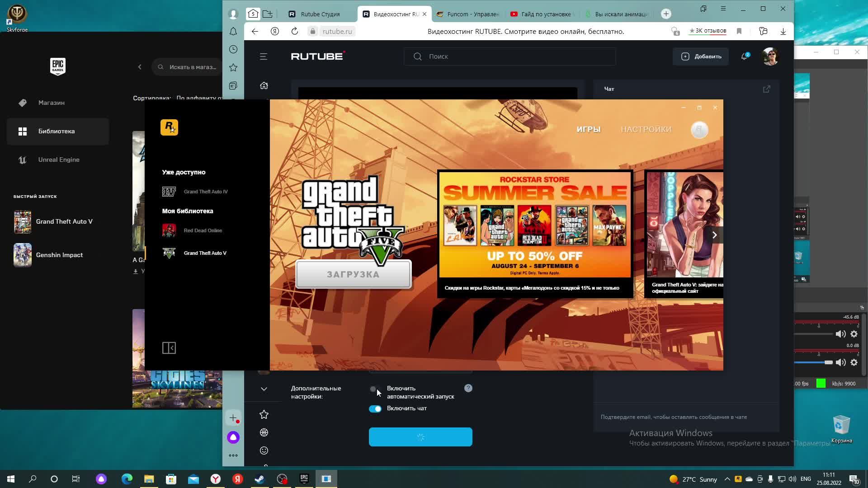Screen dimensions: 868x488
Task: Pop out the chat window
Action: point(766,89)
